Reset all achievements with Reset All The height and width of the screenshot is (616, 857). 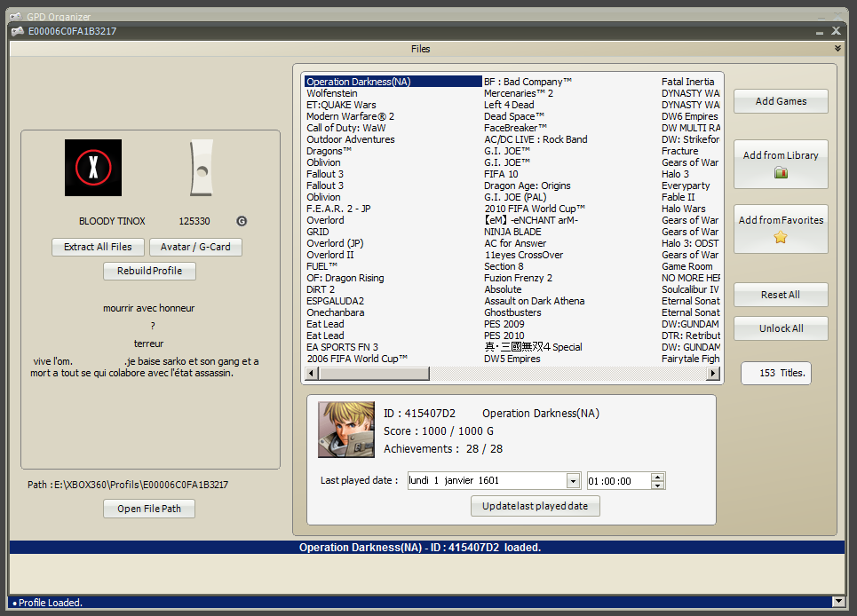click(x=781, y=295)
